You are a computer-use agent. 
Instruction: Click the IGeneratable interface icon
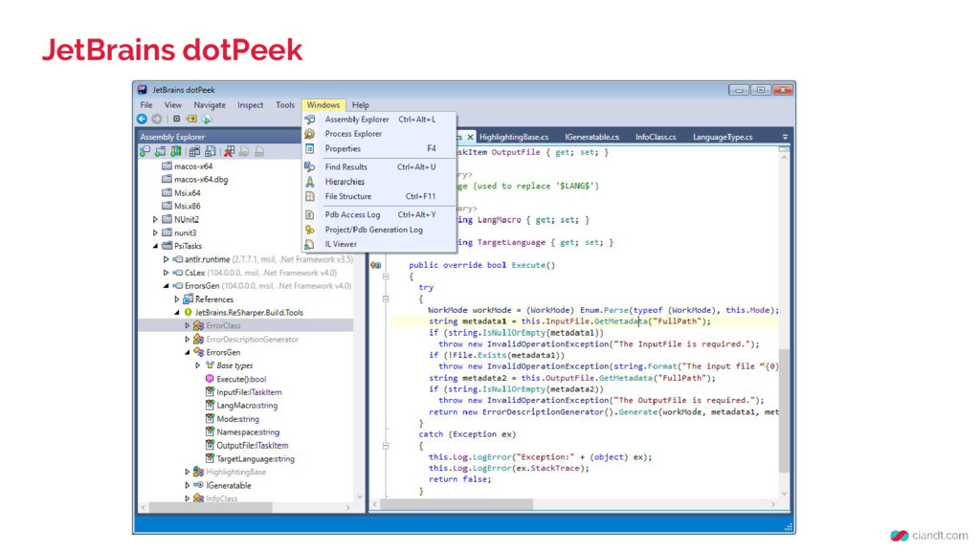click(x=198, y=485)
